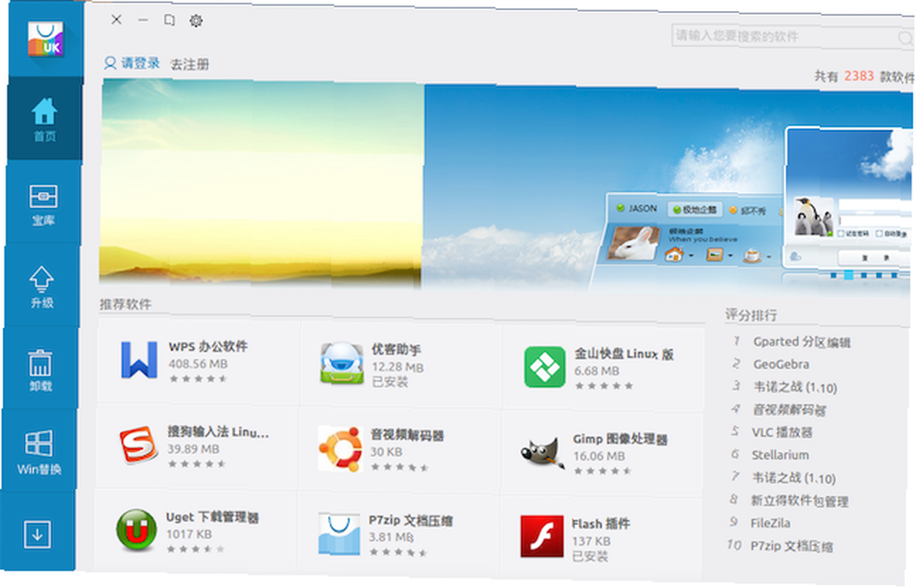This screenshot has width=916, height=588.
Task: Click the P7zip shopping bag icon
Action: [x=339, y=534]
